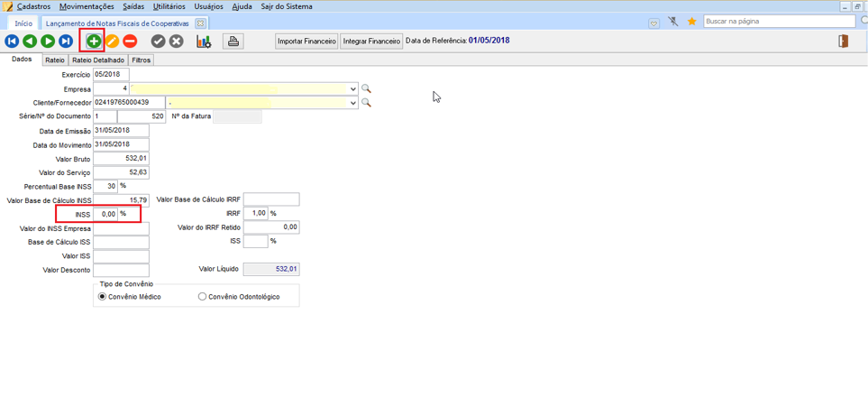Viewport: 868px width, 407px height.
Task: Open the Utilitários menu
Action: click(x=169, y=6)
